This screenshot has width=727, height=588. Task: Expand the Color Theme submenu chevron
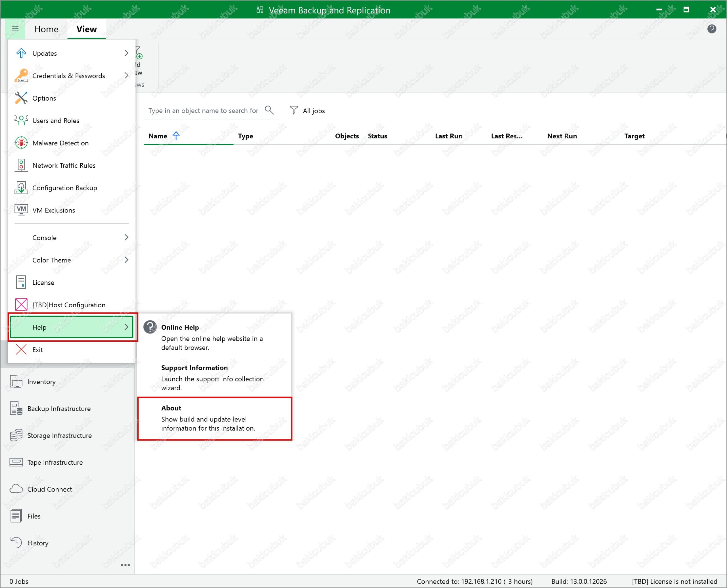(126, 260)
